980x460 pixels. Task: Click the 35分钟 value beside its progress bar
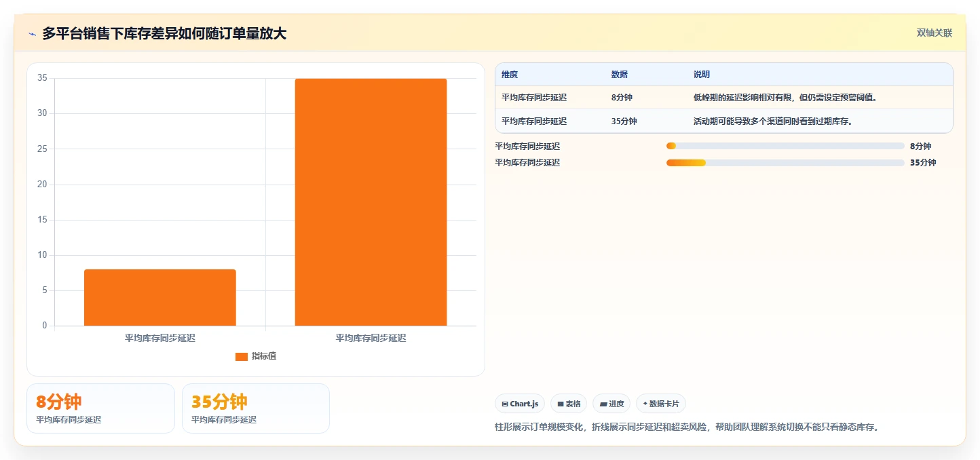pyautogui.click(x=923, y=163)
